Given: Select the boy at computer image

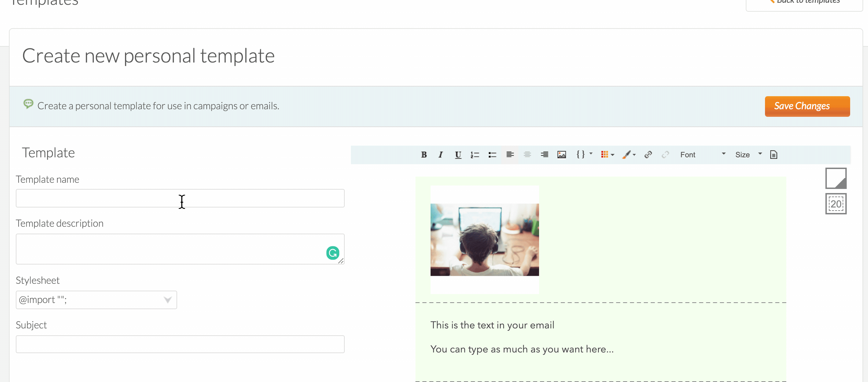Looking at the screenshot, I should 485,240.
